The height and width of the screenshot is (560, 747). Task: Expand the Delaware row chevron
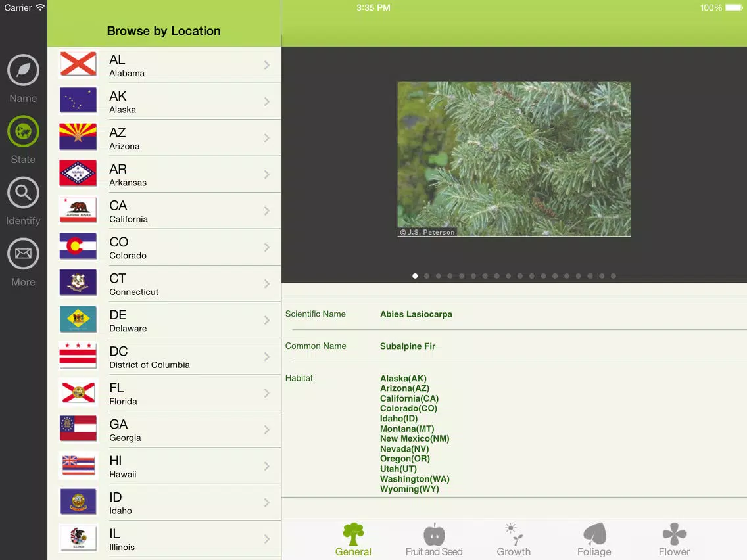(267, 321)
